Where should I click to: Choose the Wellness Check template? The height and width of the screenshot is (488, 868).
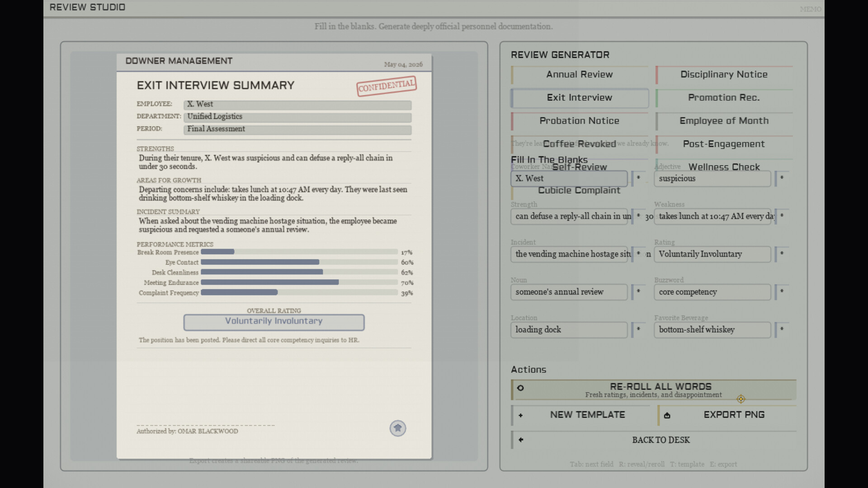724,167
